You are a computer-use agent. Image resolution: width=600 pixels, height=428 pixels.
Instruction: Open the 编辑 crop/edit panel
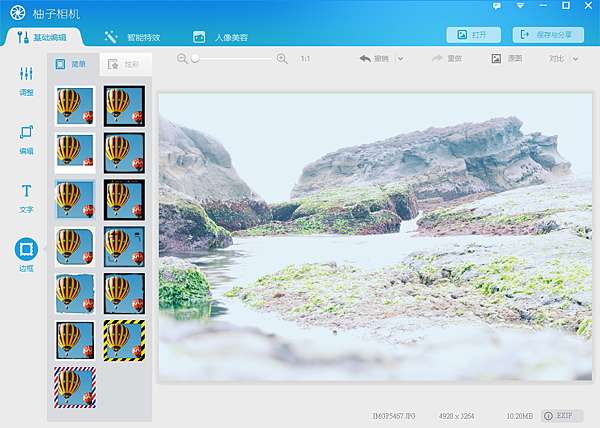[26, 140]
